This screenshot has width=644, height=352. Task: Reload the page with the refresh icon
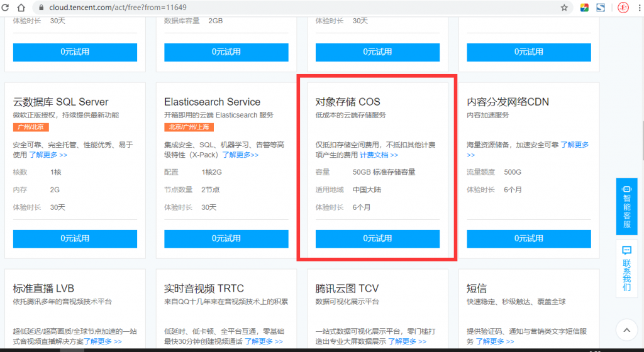point(5,8)
